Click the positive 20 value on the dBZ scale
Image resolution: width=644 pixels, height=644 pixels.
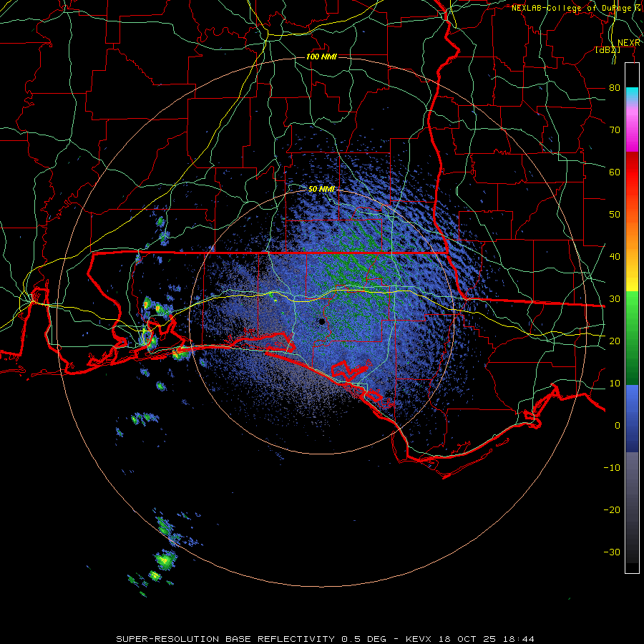pyautogui.click(x=615, y=341)
